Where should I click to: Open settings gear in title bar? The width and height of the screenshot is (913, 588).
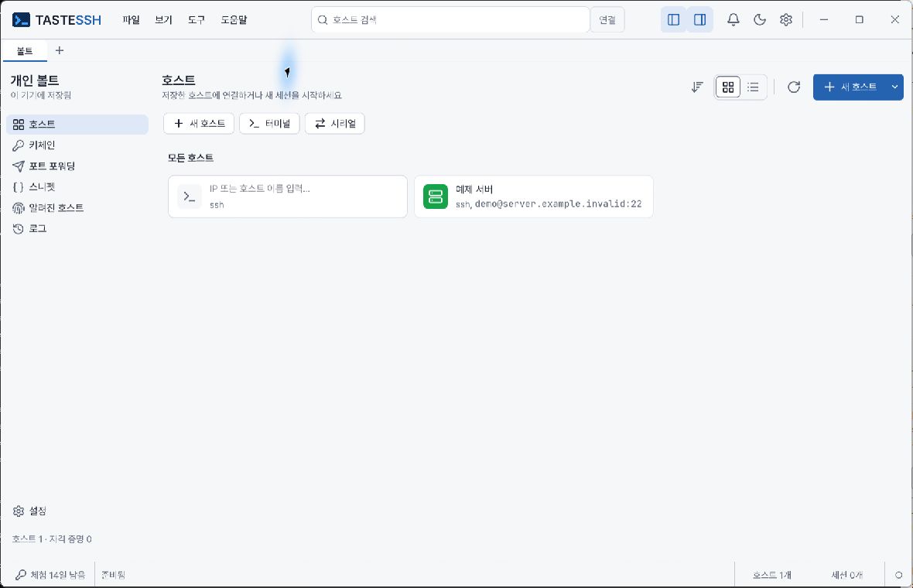click(786, 20)
